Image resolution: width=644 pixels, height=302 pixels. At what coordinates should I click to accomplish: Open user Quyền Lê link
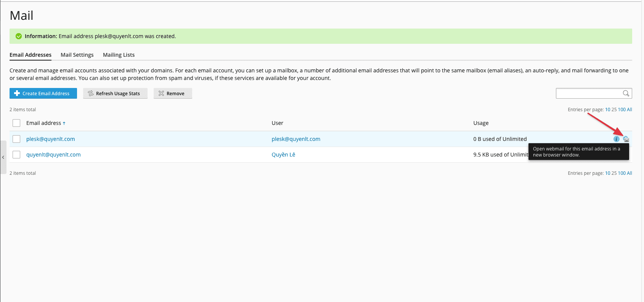(283, 155)
